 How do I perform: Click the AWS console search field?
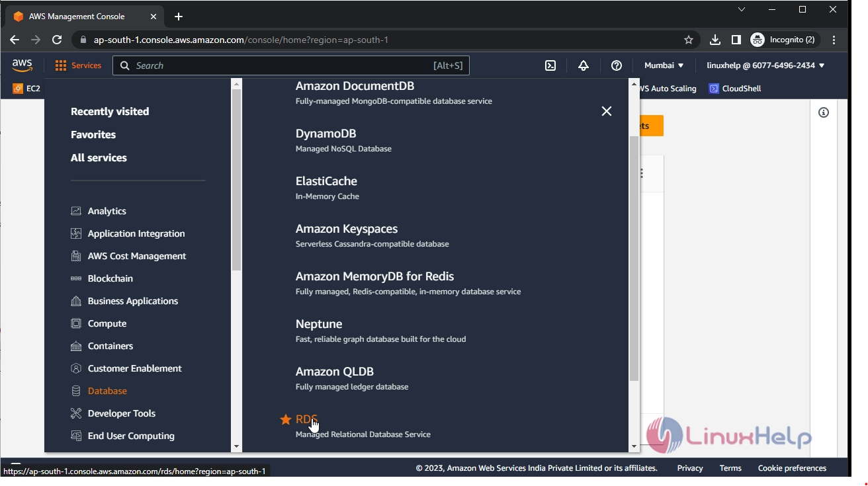[291, 65]
